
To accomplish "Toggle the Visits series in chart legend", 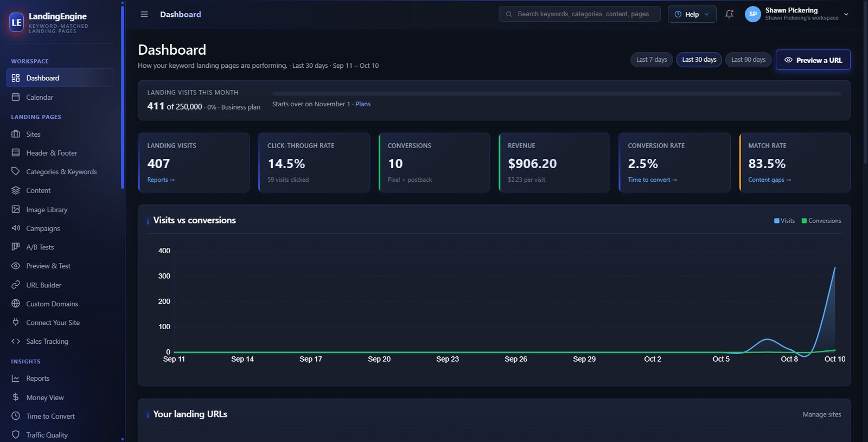I will [784, 221].
